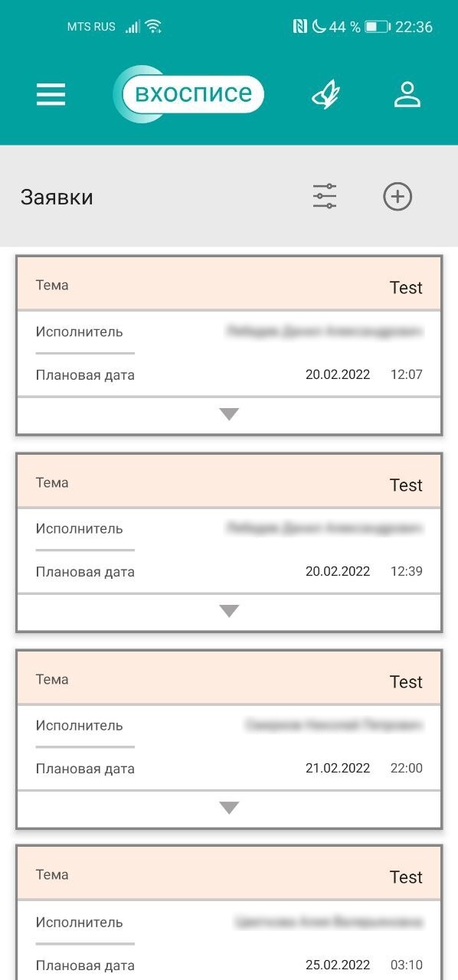Select the Плановая дата 25.02.2022 entry

point(339,965)
